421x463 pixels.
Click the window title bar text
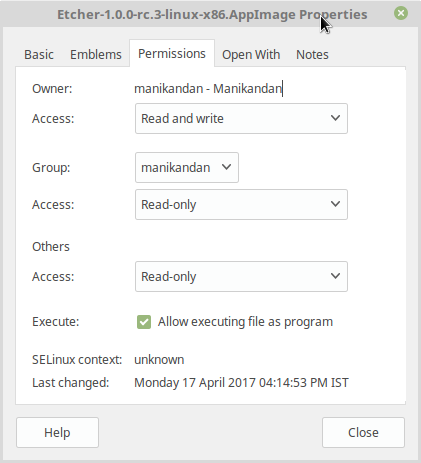[x=212, y=14]
